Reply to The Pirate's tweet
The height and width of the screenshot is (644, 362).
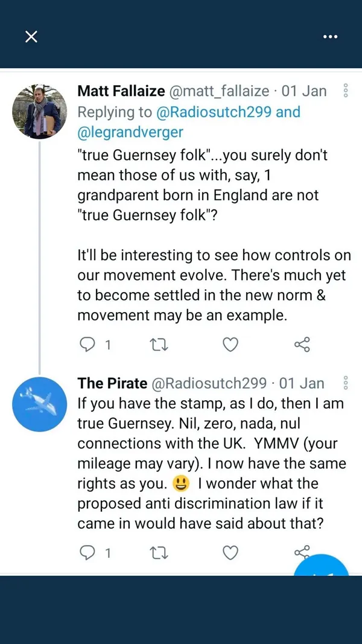pyautogui.click(x=88, y=552)
